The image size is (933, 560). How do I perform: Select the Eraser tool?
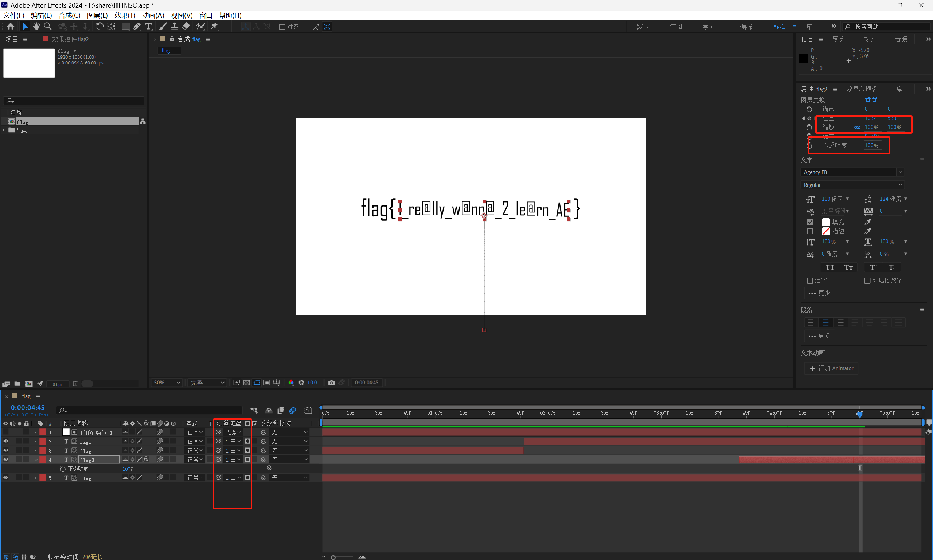186,26
